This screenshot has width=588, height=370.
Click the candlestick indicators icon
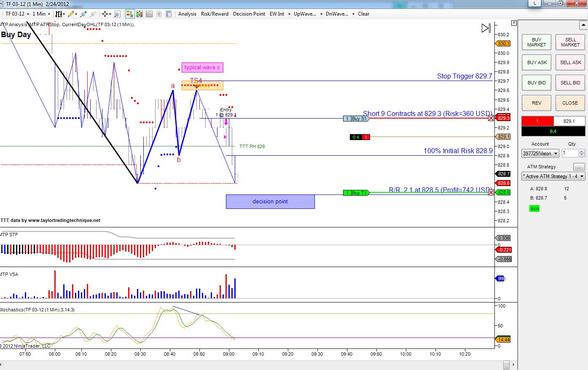[x=140, y=14]
